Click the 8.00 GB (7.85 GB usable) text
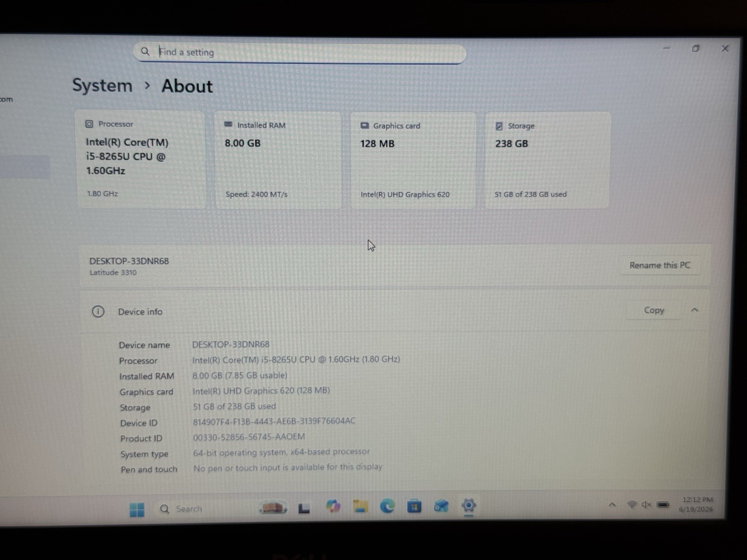Viewport: 747px width, 560px height. (x=240, y=375)
